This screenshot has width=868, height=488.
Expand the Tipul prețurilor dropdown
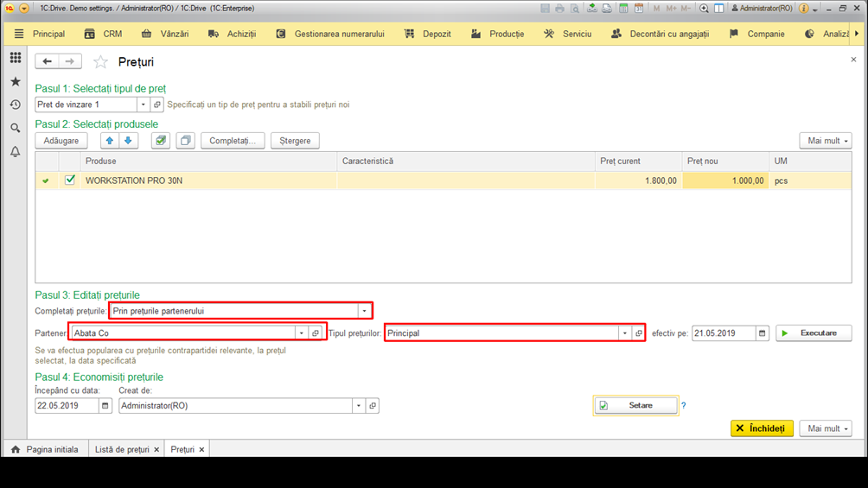[624, 333]
